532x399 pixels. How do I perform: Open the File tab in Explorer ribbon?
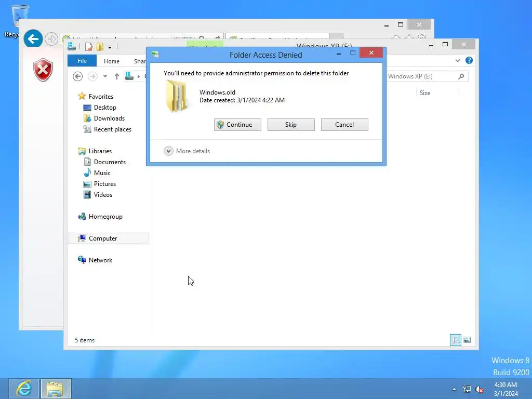(x=82, y=61)
